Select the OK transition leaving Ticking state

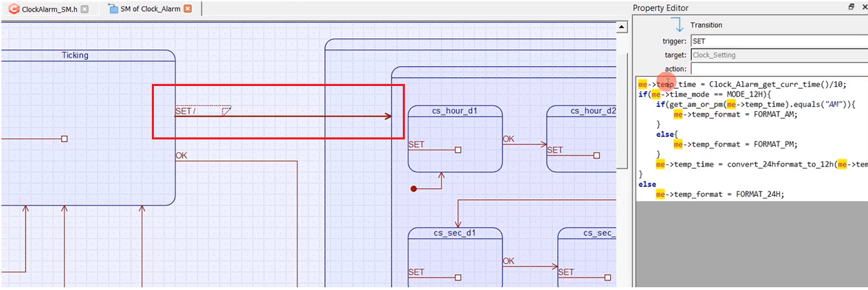[x=182, y=156]
